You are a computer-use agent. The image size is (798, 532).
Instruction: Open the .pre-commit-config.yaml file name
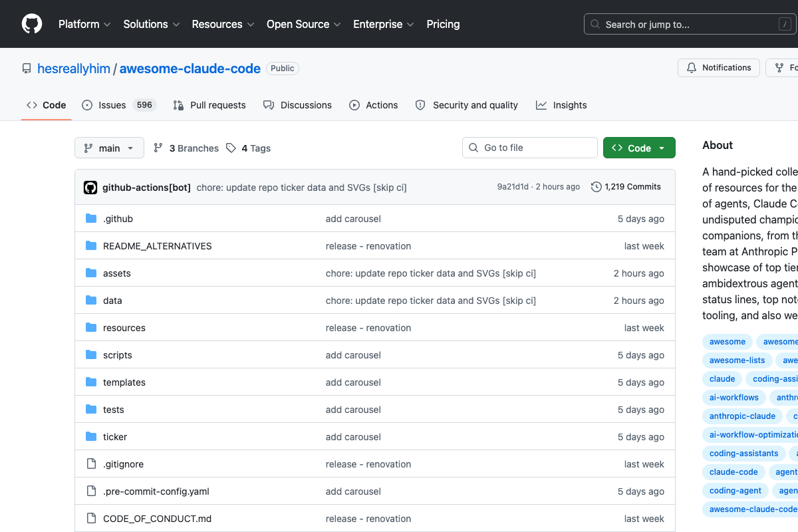tap(156, 491)
